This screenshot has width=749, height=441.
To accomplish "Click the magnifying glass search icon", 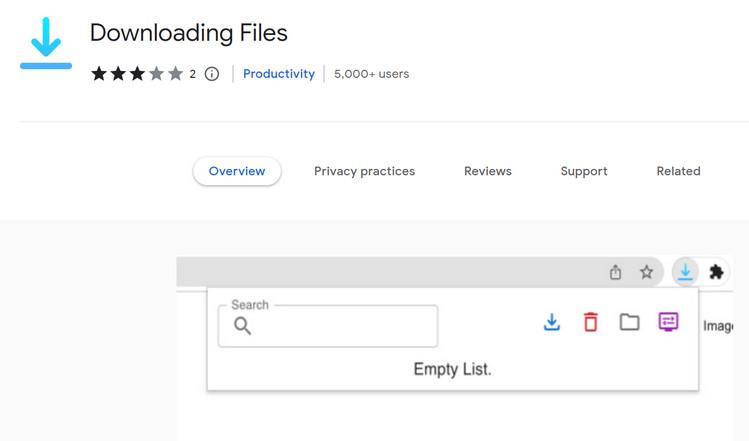I will tap(242, 326).
